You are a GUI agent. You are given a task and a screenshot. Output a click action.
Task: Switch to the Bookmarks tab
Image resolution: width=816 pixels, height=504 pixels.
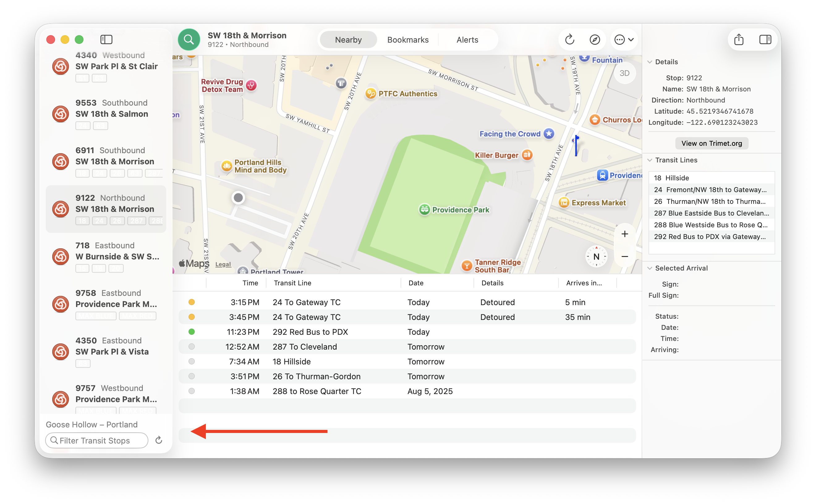(x=408, y=40)
